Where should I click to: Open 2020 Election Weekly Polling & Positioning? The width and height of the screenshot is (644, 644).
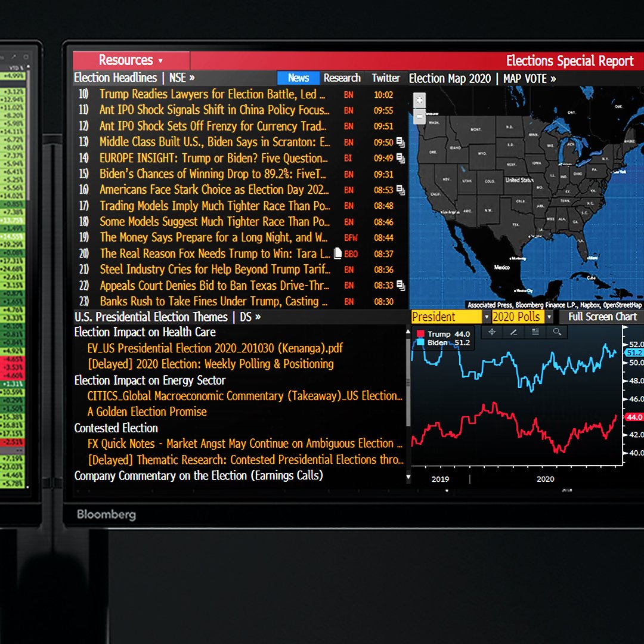[x=210, y=364]
